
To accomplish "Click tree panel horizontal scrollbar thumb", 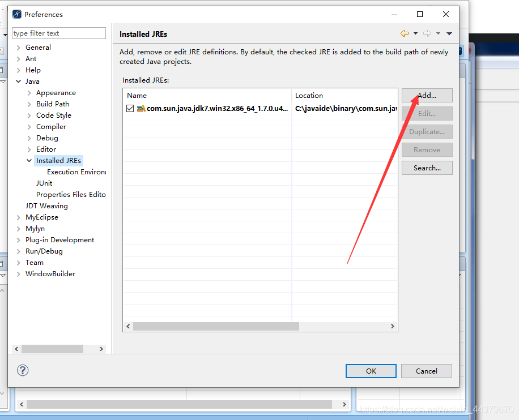I will tap(52, 349).
